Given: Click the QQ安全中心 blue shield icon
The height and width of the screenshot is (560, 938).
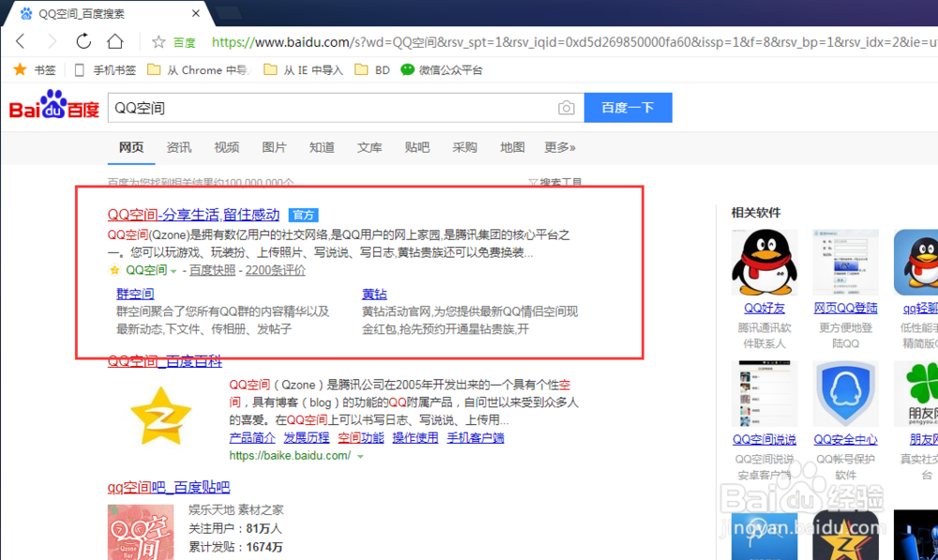Looking at the screenshot, I should (x=845, y=393).
